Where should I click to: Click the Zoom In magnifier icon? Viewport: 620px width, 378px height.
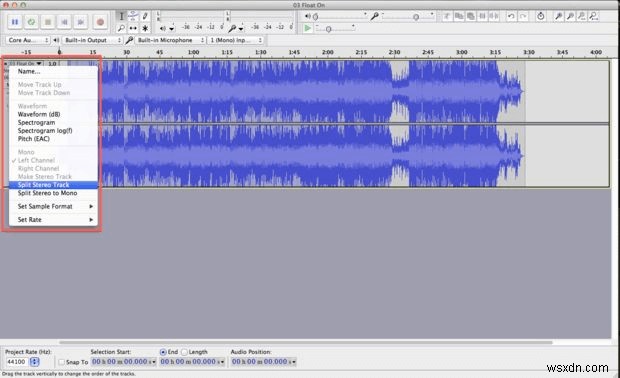(558, 16)
